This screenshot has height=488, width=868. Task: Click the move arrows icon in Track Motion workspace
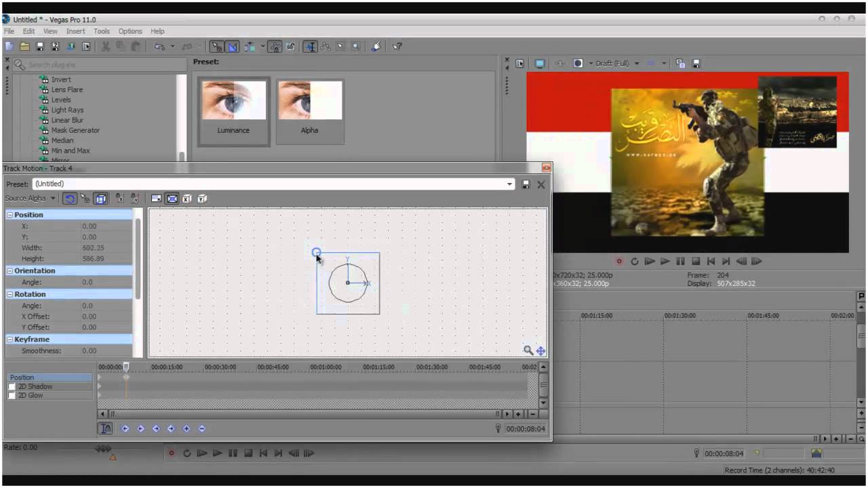point(540,350)
